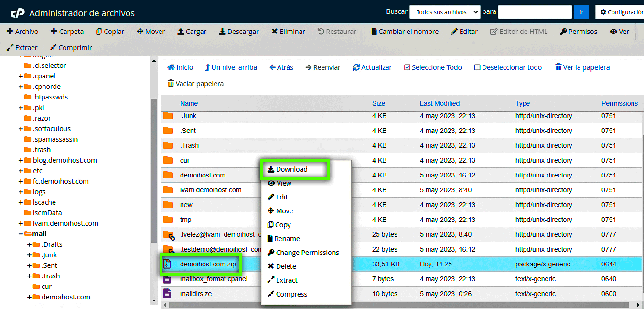The image size is (644, 309).
Task: Collapse the mail folder in tree
Action: 21,234
